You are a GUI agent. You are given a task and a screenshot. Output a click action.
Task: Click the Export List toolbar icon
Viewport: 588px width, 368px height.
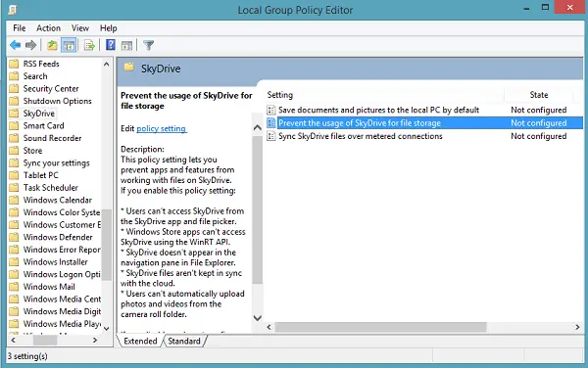pyautogui.click(x=89, y=45)
